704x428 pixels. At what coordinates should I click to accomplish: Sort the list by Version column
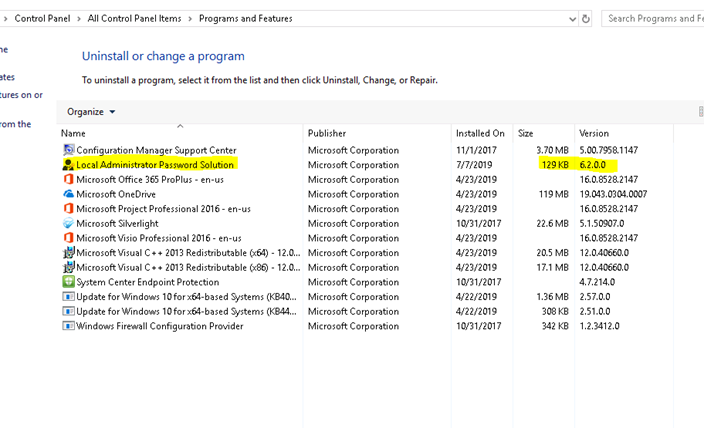coord(624,133)
